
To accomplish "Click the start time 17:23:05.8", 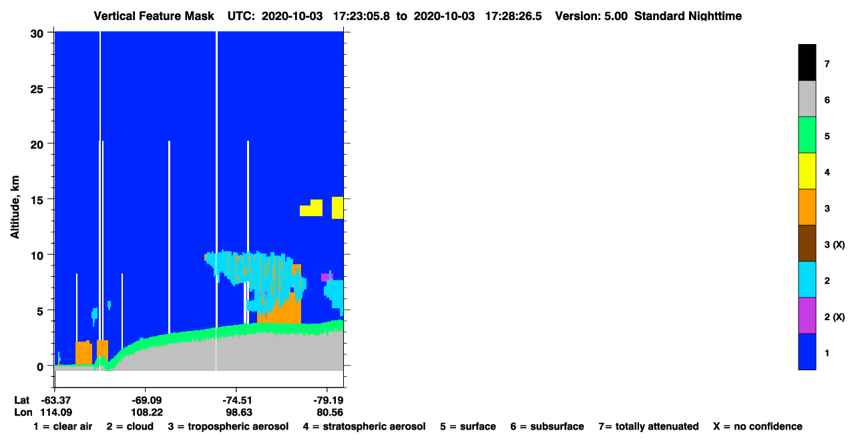I will 361,15.
